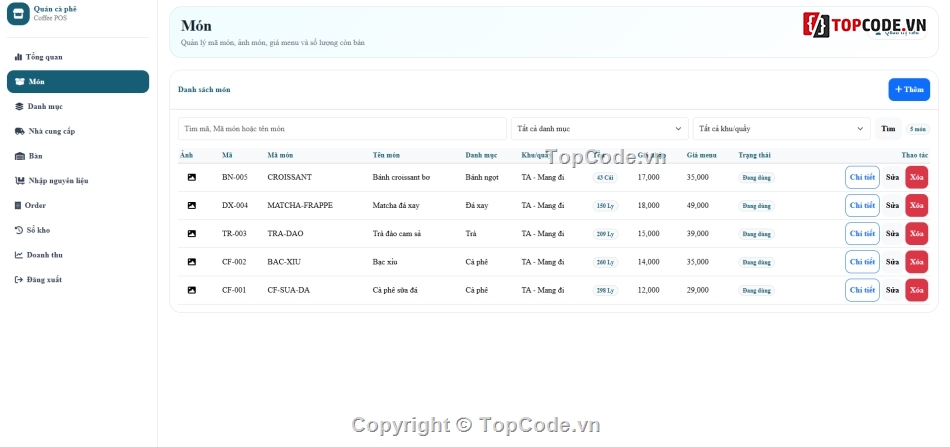Viewport: 950px width, 447px height.
Task: Click code TR-003 in the table
Action: (234, 234)
